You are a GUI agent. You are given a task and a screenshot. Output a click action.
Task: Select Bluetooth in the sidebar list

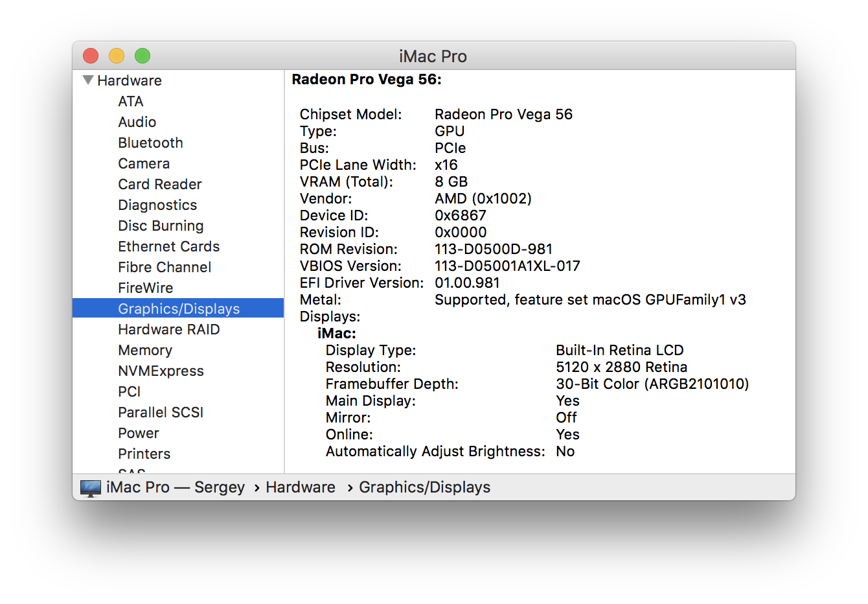point(150,143)
